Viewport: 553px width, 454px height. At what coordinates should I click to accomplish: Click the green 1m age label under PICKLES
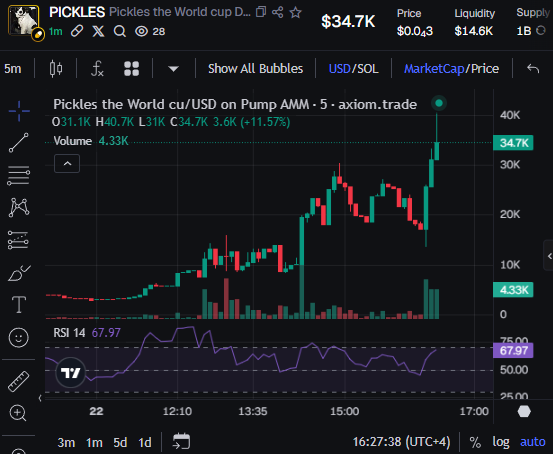[56, 31]
